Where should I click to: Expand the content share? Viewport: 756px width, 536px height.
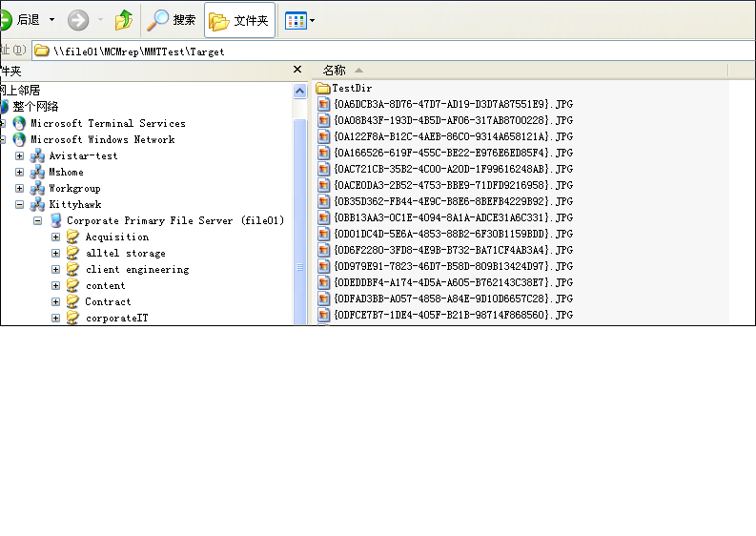click(56, 285)
